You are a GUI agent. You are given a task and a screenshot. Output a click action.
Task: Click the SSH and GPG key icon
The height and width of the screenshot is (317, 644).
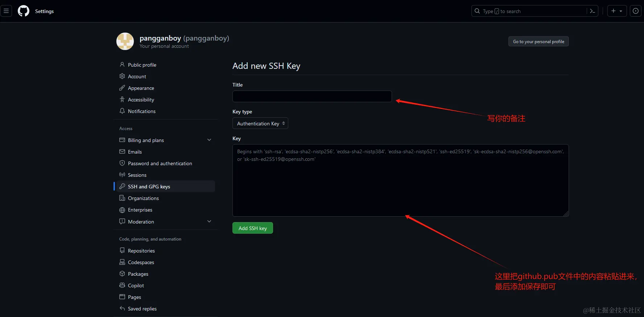[122, 186]
